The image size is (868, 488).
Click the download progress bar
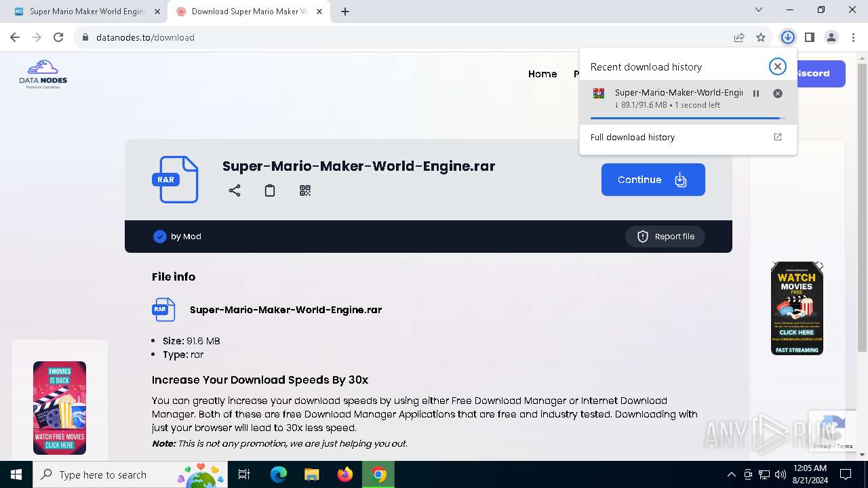688,118
